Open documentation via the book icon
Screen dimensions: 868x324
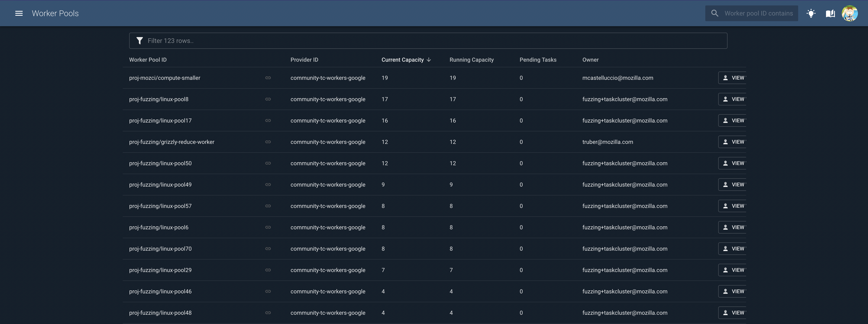(830, 13)
